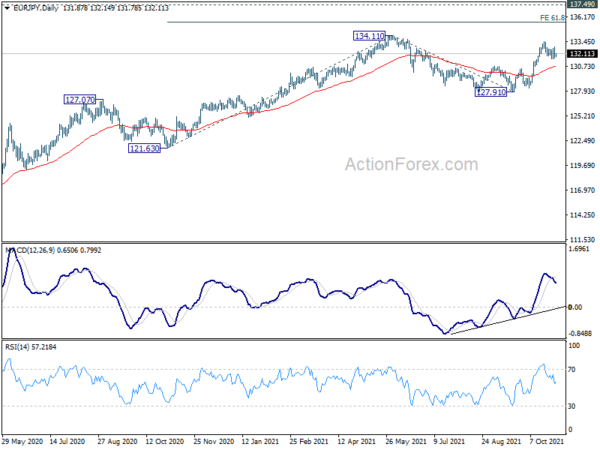Click the RSI(14) 57.2184 indicator label
The image size is (600, 450).
[x=31, y=347]
